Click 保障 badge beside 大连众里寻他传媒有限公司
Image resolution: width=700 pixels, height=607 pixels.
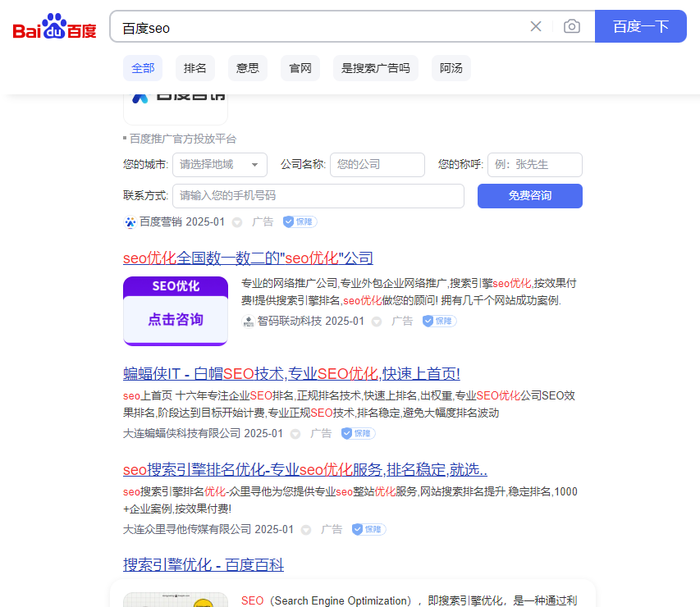tap(368, 529)
